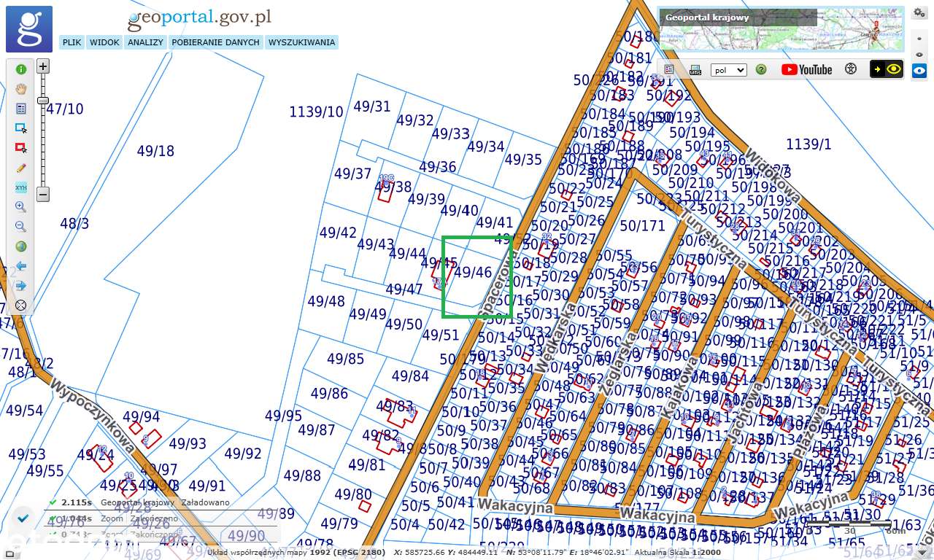Open the YouTube link
This screenshot has height=560, width=934.
pos(806,69)
